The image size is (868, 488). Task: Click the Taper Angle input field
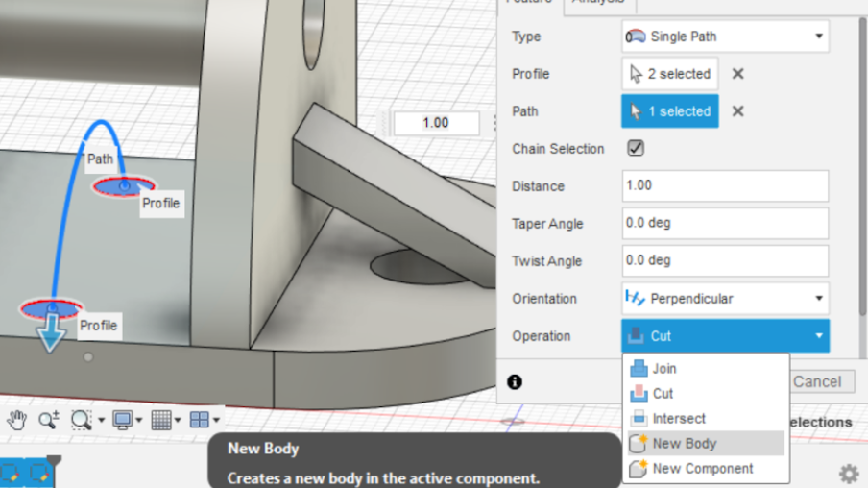[725, 223]
